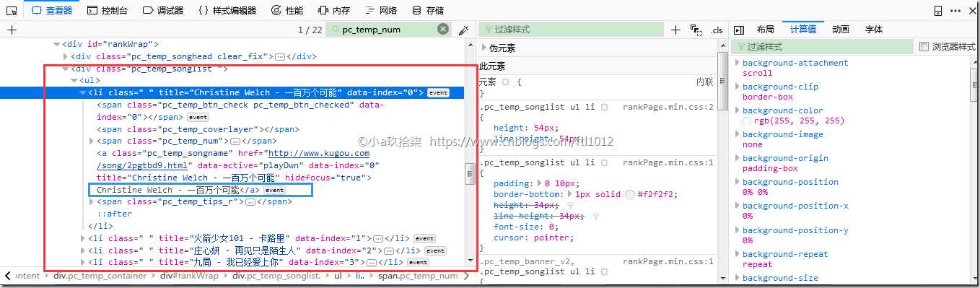Image resolution: width=980 pixels, height=288 pixels.
Task: Click ellipsis badge in pc_temp_songhead div
Action: pyautogui.click(x=281, y=56)
